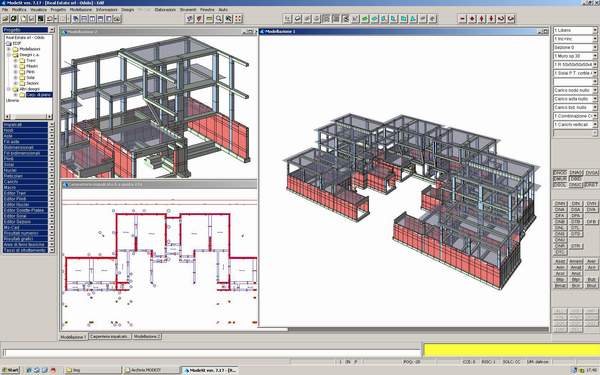Click the magnifier zoom icon in toolbar
The width and height of the screenshot is (600, 375).
[219, 18]
